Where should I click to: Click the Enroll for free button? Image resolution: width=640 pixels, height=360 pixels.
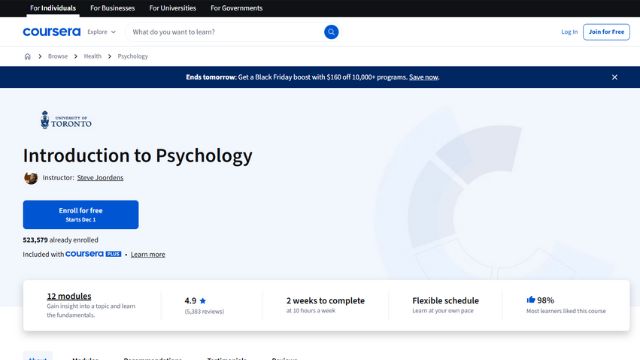[80, 214]
